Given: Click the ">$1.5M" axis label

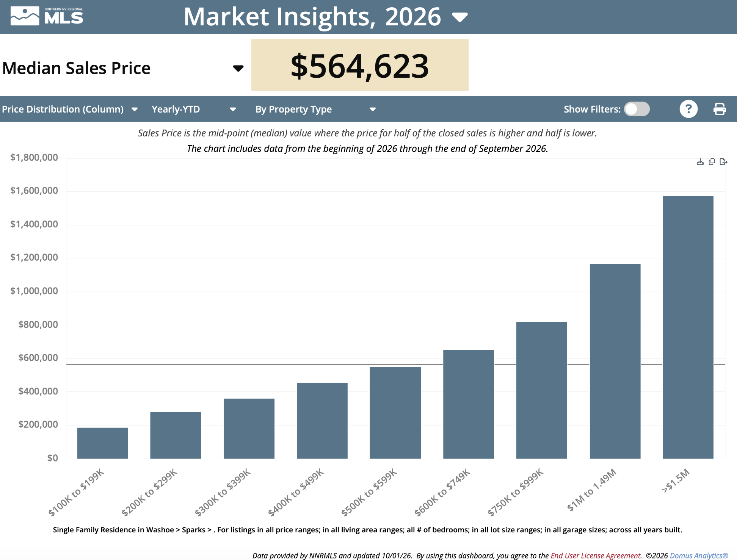Looking at the screenshot, I should 676,481.
